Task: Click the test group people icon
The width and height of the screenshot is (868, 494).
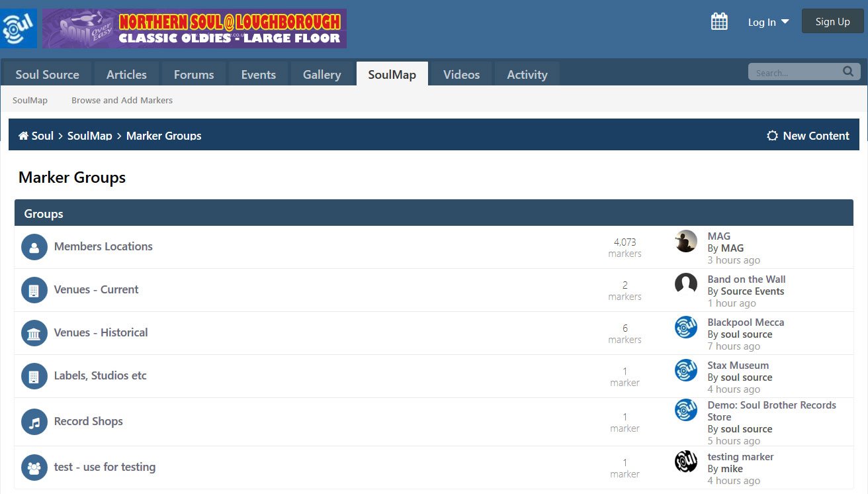Action: point(34,468)
